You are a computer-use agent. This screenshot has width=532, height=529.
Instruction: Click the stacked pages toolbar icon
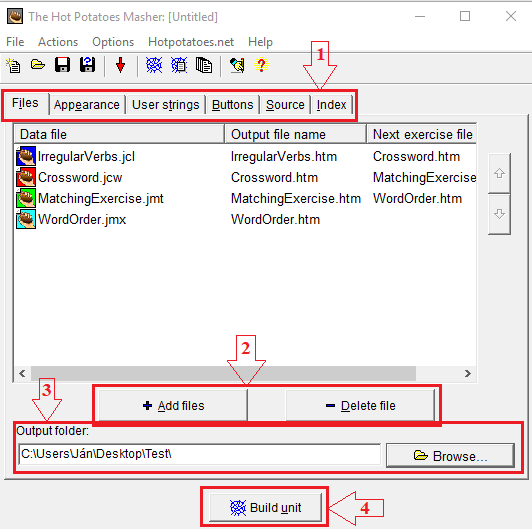tap(204, 65)
